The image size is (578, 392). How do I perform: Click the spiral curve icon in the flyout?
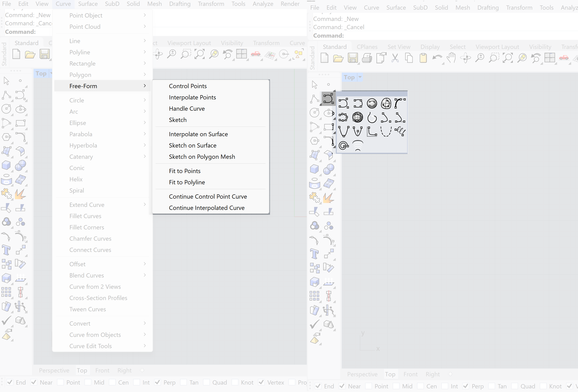click(344, 145)
